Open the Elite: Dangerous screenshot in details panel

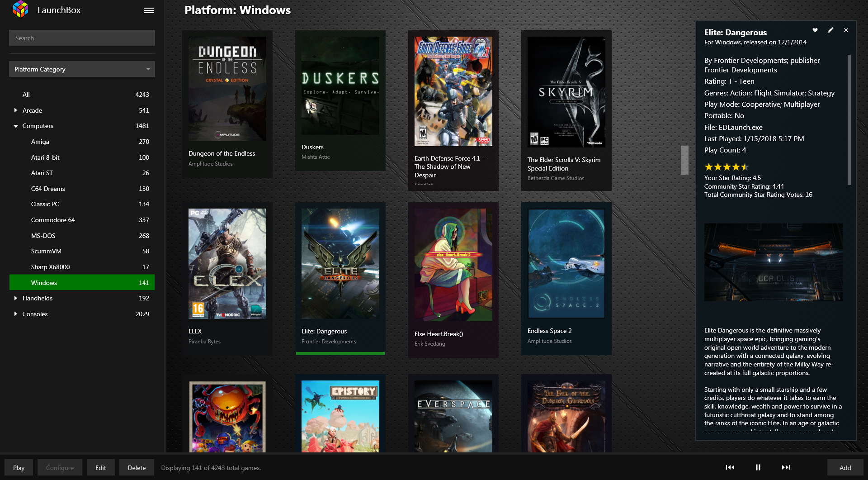773,262
